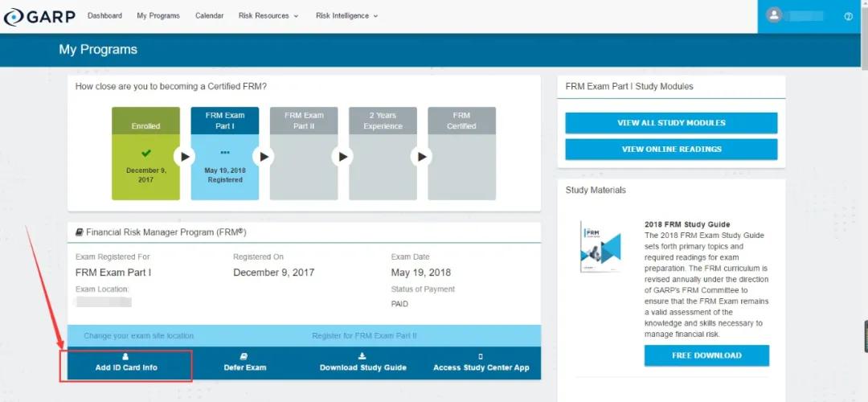Image resolution: width=868 pixels, height=402 pixels.
Task: Select the Enrolled progress card
Action: 145,154
